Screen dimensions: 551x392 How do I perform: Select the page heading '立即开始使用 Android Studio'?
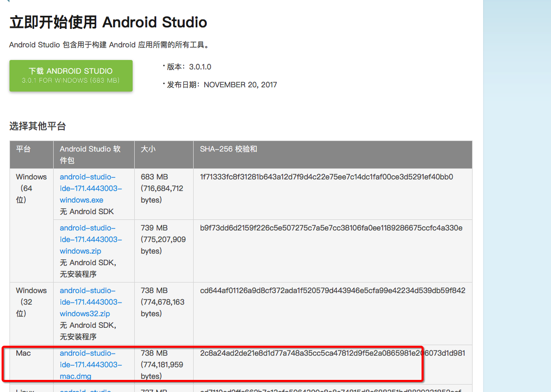tap(108, 22)
